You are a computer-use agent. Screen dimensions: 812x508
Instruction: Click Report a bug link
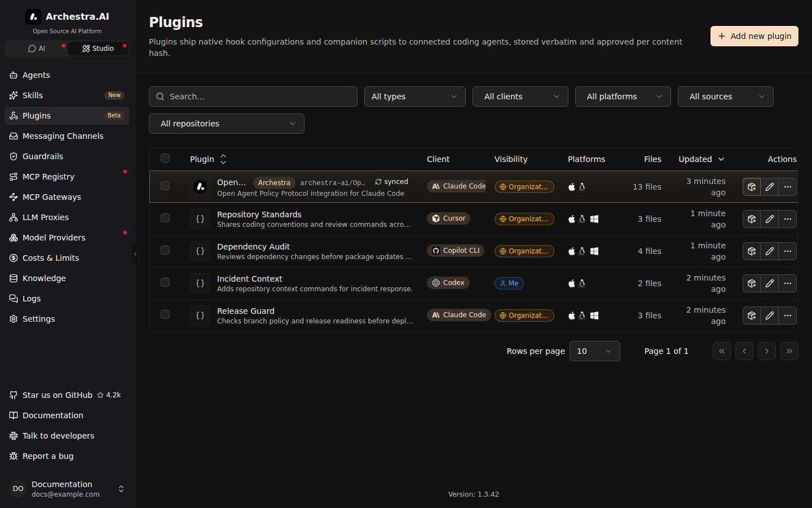[67, 456]
